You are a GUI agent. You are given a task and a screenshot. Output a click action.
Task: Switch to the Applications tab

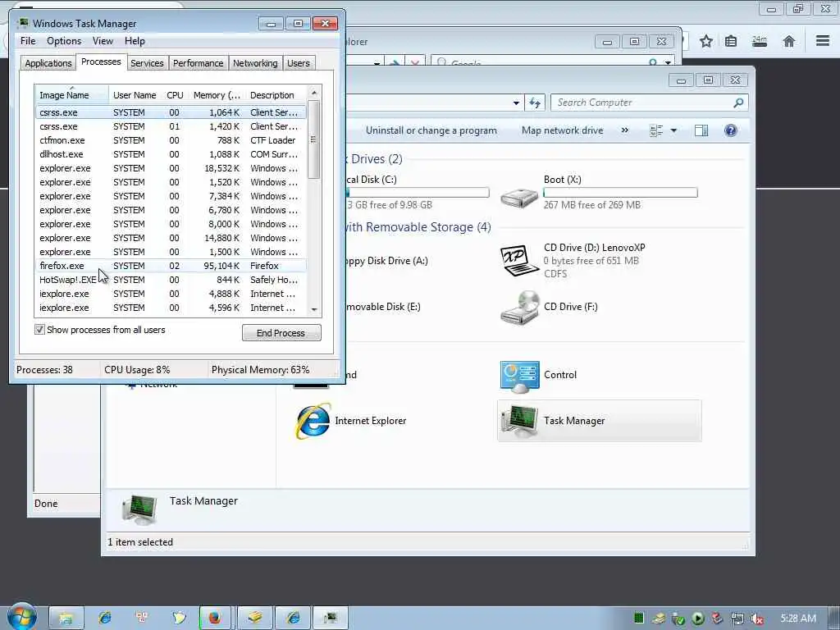(48, 63)
